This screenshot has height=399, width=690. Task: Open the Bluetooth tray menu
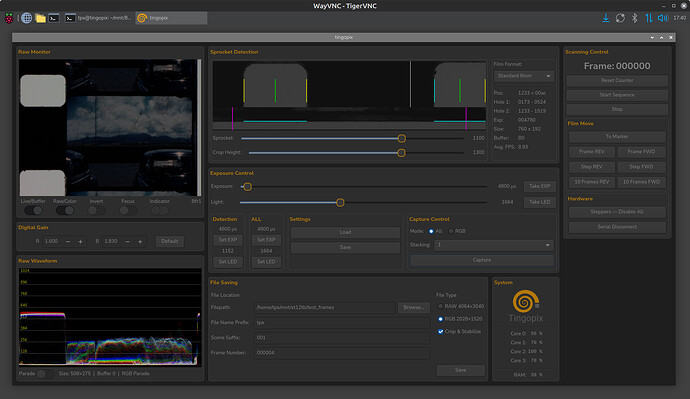635,18
